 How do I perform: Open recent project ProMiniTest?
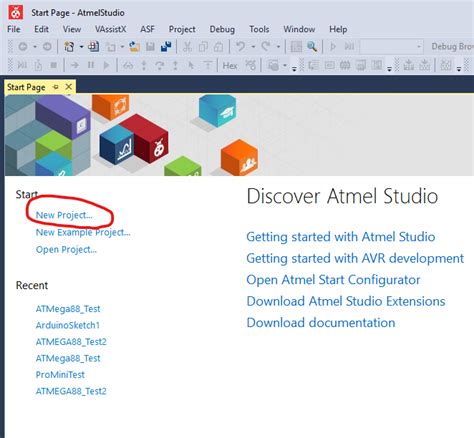click(60, 374)
